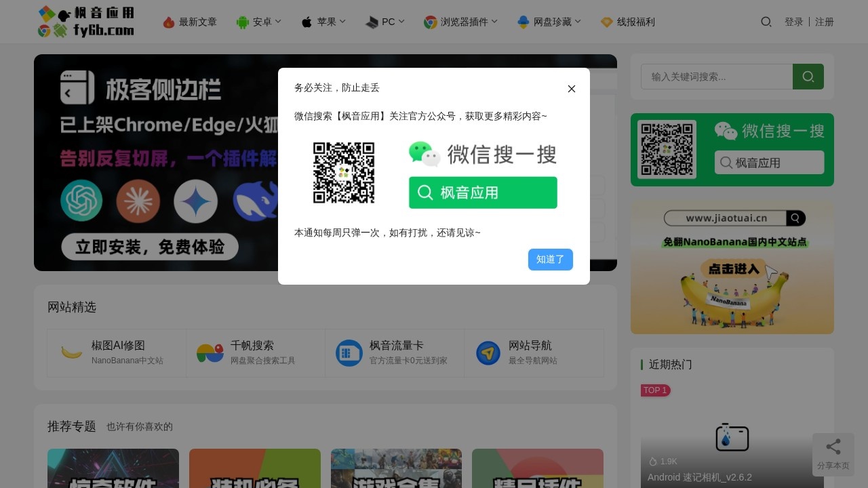Click the 速记相机 camera app icon

(x=732, y=437)
